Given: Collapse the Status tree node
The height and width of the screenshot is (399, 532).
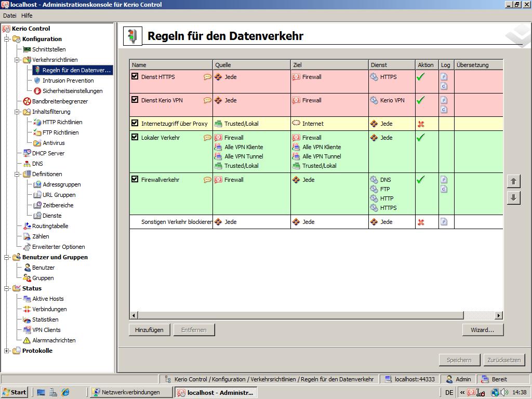Looking at the screenshot, I should coord(6,288).
